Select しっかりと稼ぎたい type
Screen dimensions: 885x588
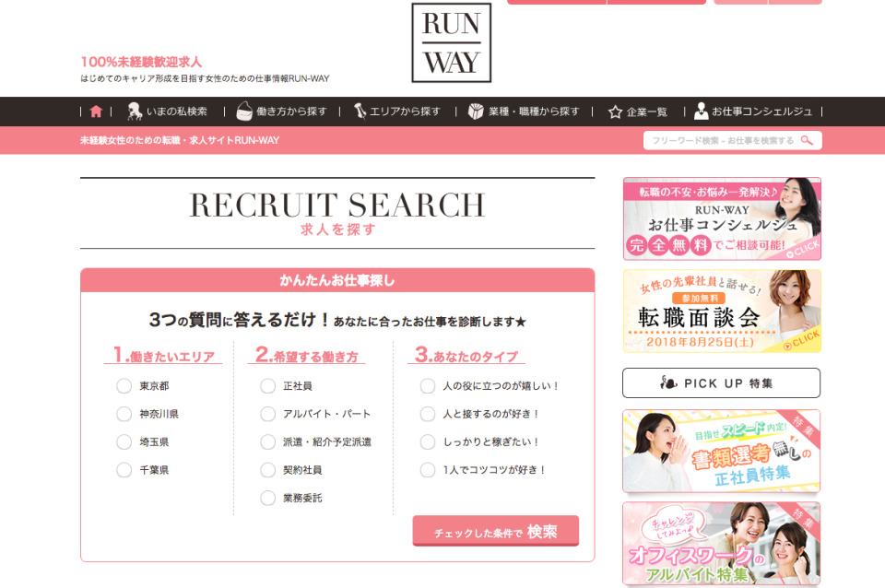[428, 441]
